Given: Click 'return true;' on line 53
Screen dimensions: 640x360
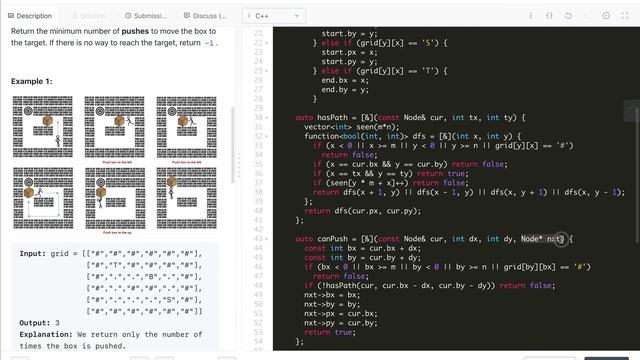Looking at the screenshot, I should (x=330, y=332).
